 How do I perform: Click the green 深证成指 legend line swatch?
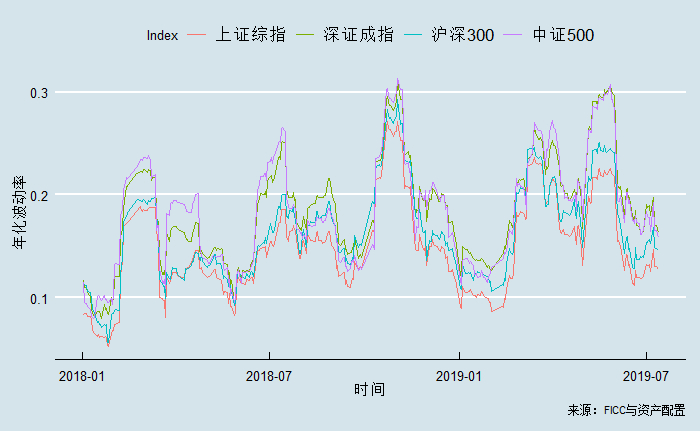[x=305, y=35]
